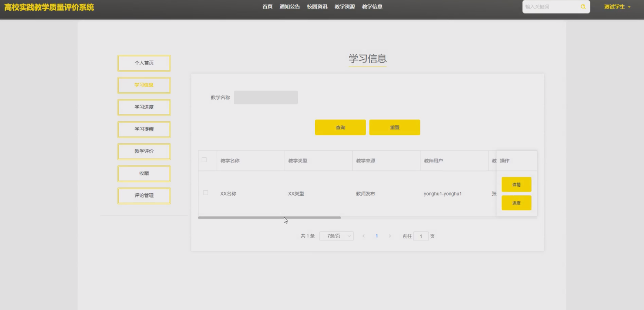The image size is (644, 310).
Task: Select 学习信息 in sidebar
Action: 144,85
